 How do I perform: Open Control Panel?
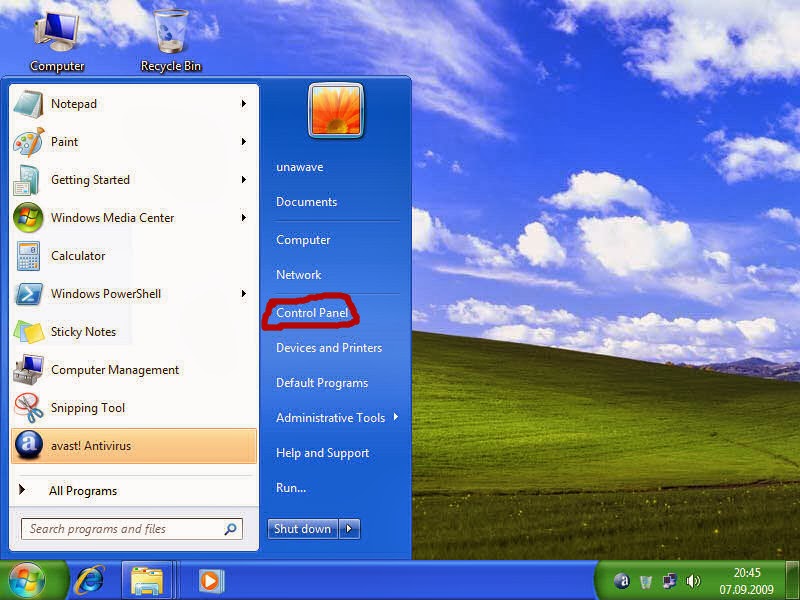pyautogui.click(x=312, y=313)
